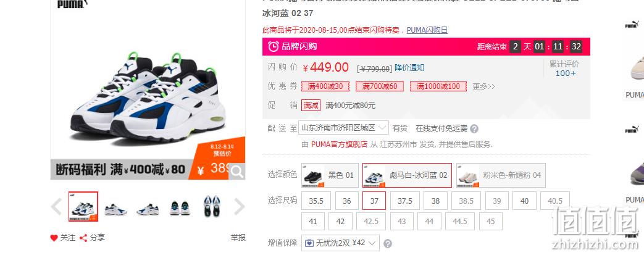The image size is (644, 255).
Task: Click the alarm clock 品牌闪购 icon
Action: coord(273,46)
